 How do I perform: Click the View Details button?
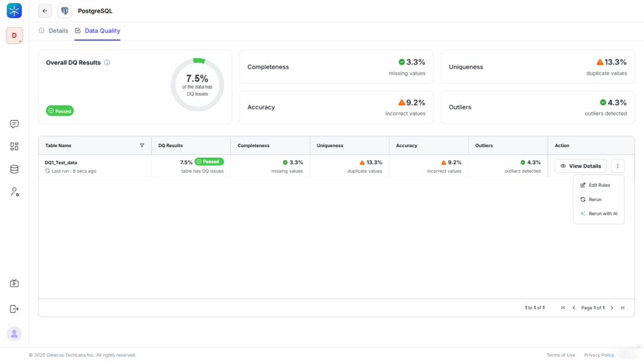click(580, 166)
